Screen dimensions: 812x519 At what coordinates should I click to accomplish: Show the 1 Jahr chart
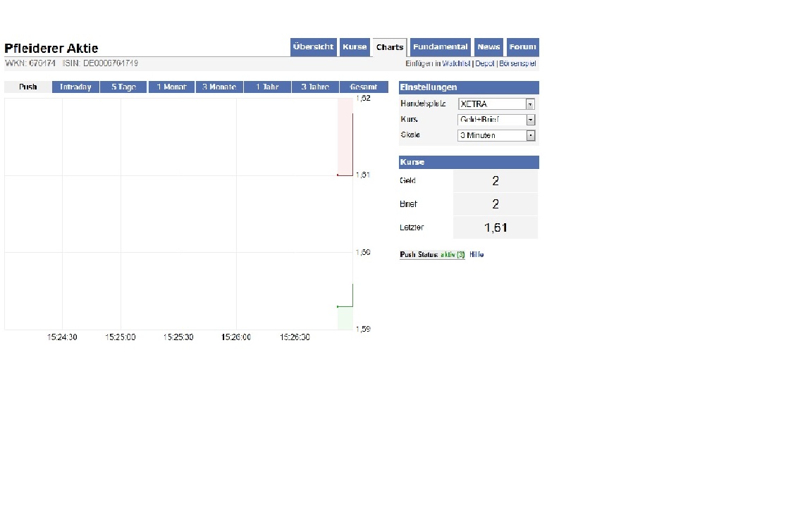click(267, 87)
